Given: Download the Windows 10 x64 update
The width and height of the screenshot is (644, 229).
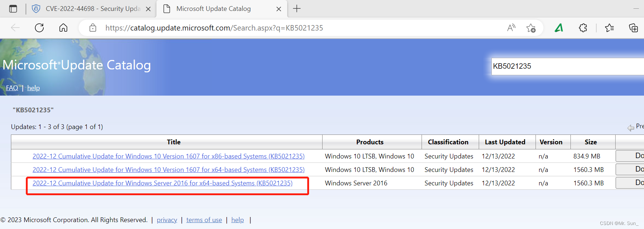Looking at the screenshot, I should coord(630,169).
